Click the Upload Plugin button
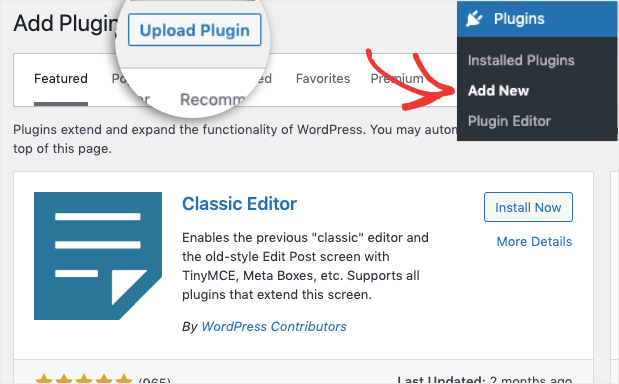This screenshot has height=384, width=619. [195, 30]
